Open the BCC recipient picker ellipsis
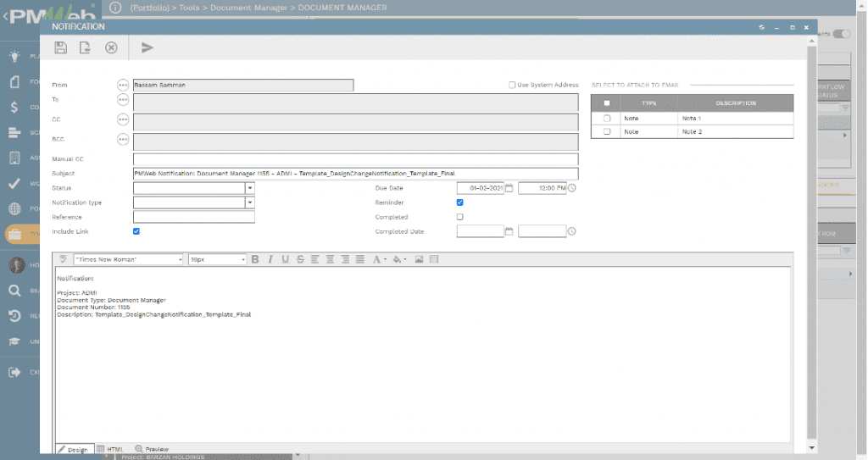The image size is (868, 460). pyautogui.click(x=123, y=140)
